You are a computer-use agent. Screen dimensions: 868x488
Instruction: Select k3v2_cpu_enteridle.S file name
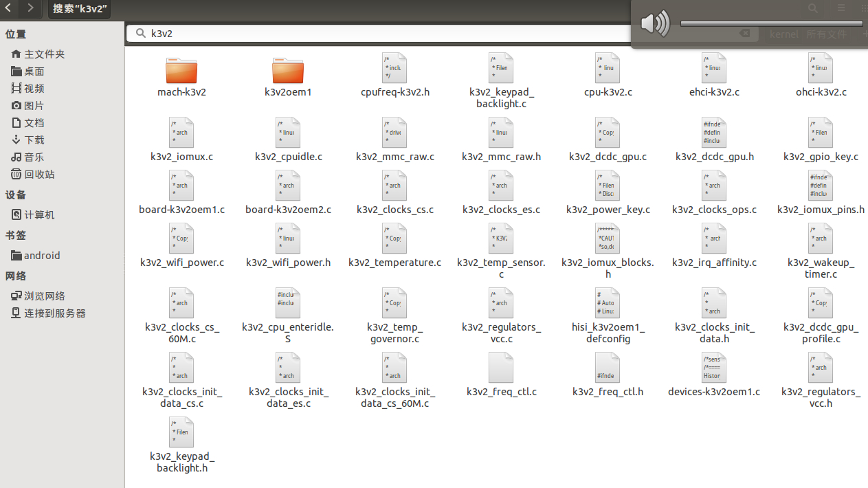288,333
